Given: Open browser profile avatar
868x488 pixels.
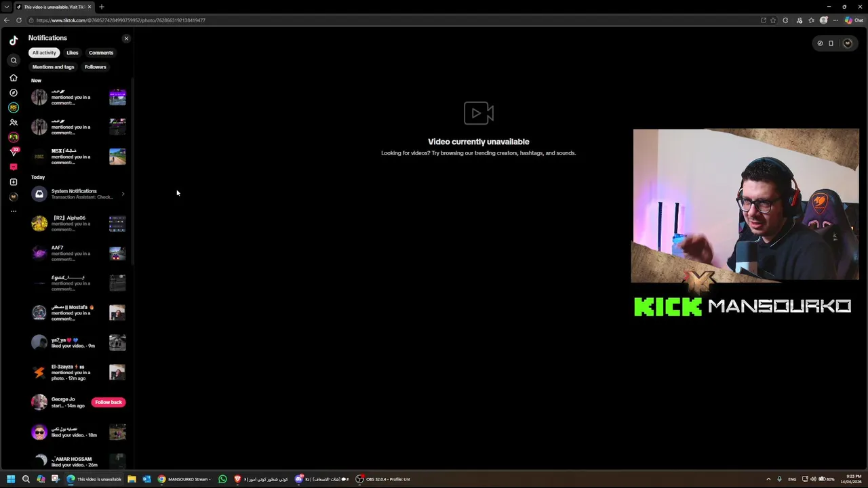Looking at the screenshot, I should (823, 20).
